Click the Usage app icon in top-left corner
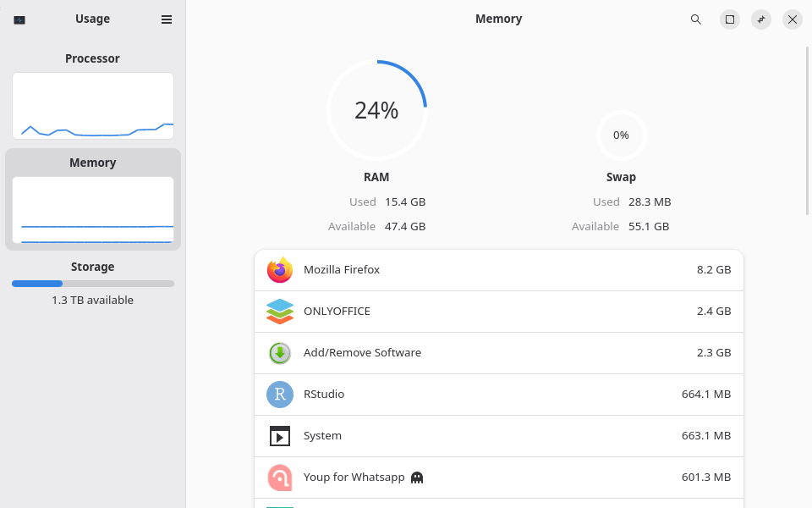Screen dimensions: 812x508 [x=19, y=19]
